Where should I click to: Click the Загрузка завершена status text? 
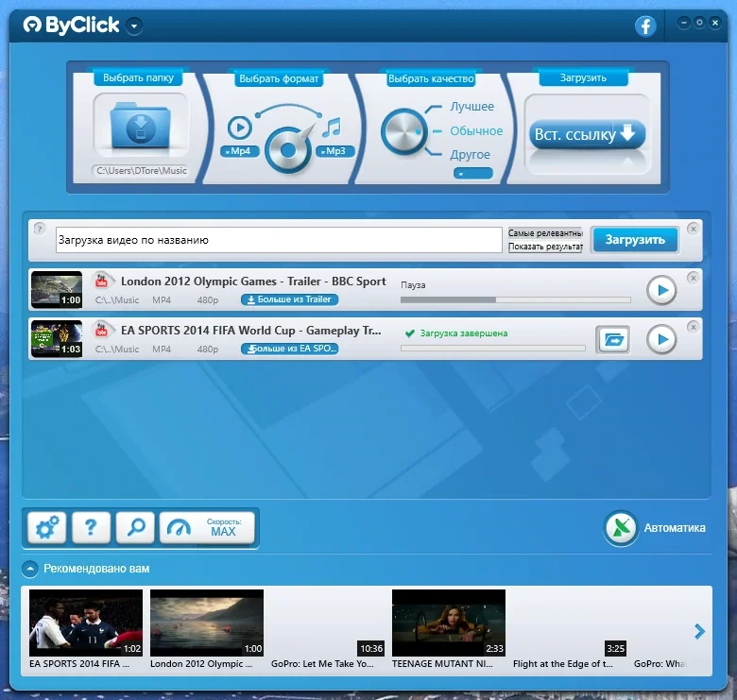coord(463,333)
